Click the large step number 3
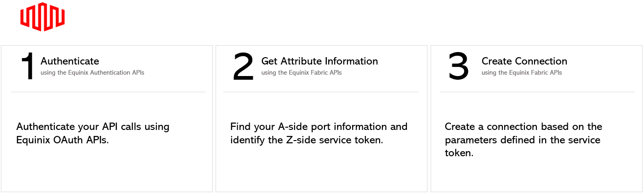The width and height of the screenshot is (644, 194). (459, 67)
